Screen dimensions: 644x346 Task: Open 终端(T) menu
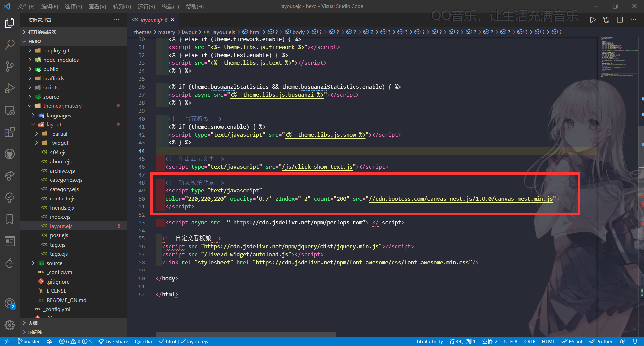[x=170, y=6]
